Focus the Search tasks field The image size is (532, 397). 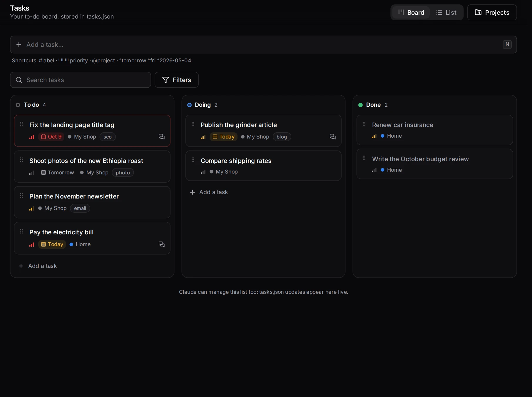coord(81,80)
